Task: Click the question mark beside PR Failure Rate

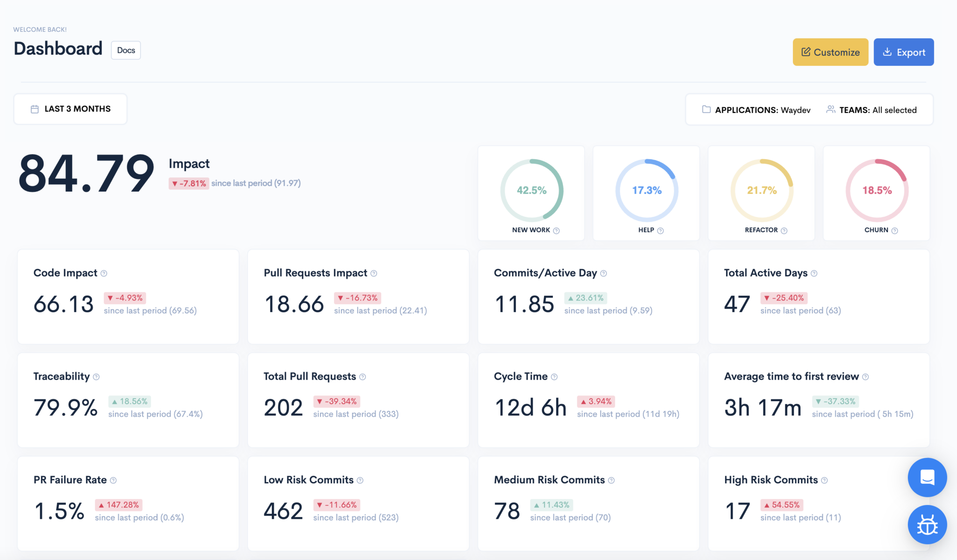Action: [x=113, y=480]
